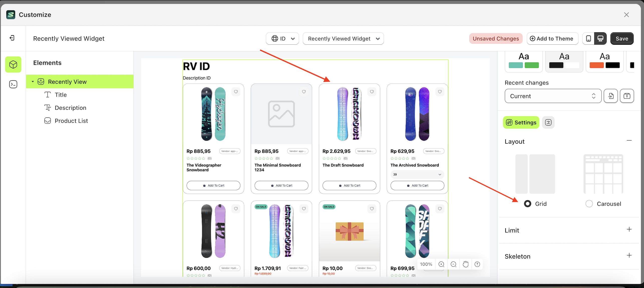Click the export archive icon next to import
This screenshot has height=288, width=644.
pyautogui.click(x=627, y=96)
